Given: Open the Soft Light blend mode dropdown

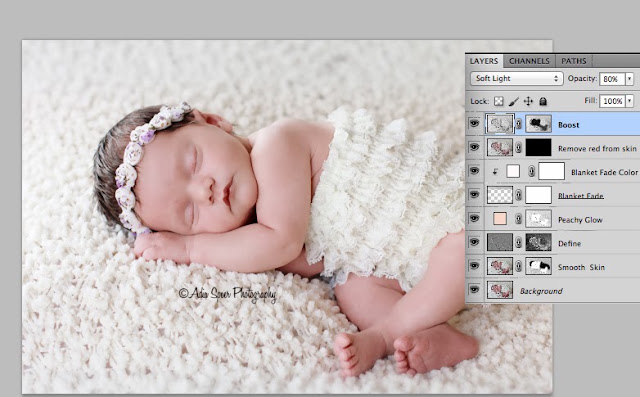Looking at the screenshot, I should (x=517, y=78).
